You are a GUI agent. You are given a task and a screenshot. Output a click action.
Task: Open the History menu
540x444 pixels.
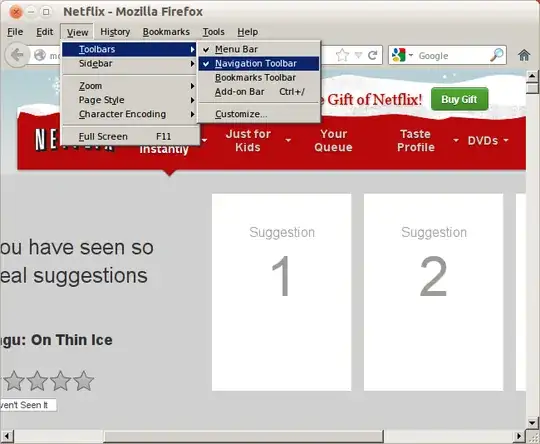pos(115,32)
